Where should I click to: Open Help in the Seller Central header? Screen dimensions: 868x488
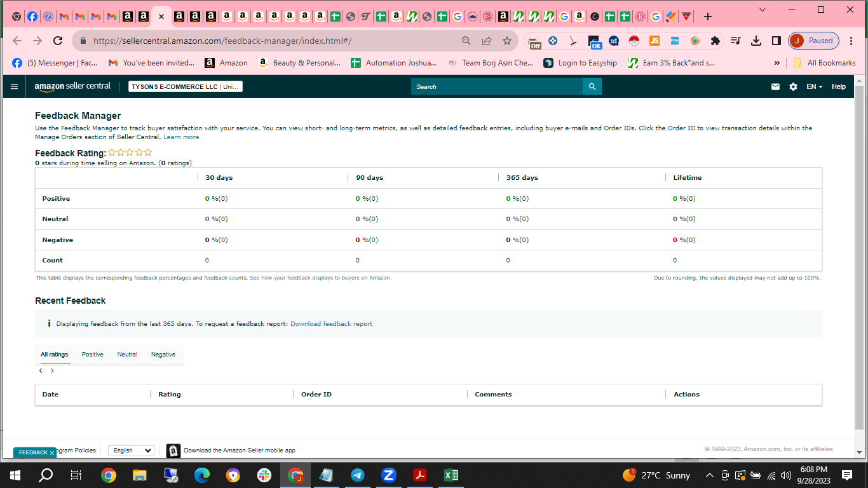click(x=839, y=86)
